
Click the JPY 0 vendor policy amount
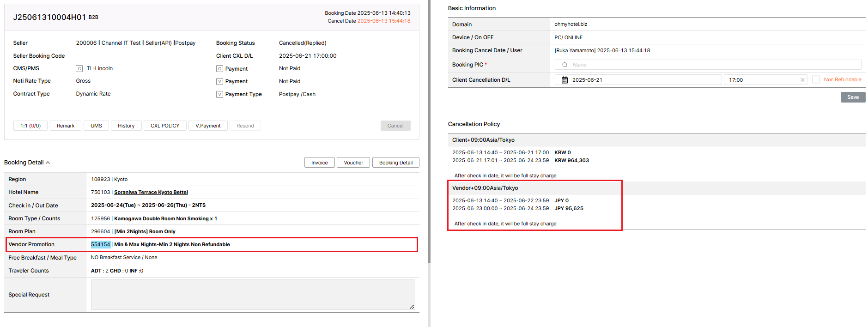[561, 200]
